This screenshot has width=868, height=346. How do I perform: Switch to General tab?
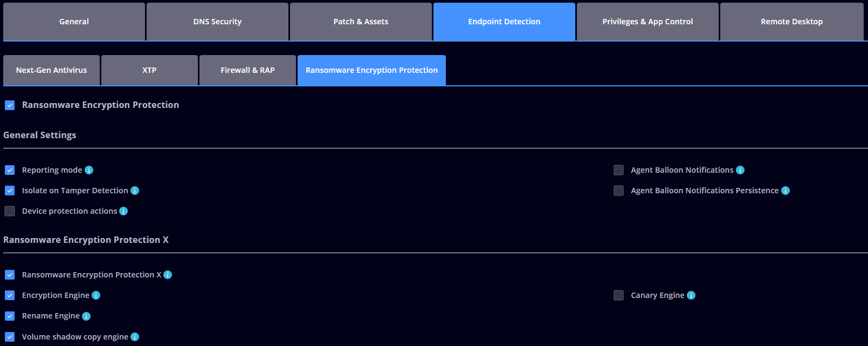tap(74, 22)
